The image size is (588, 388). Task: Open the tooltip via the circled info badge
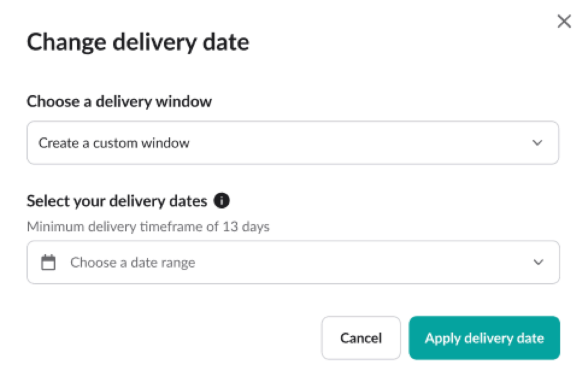[x=221, y=201]
